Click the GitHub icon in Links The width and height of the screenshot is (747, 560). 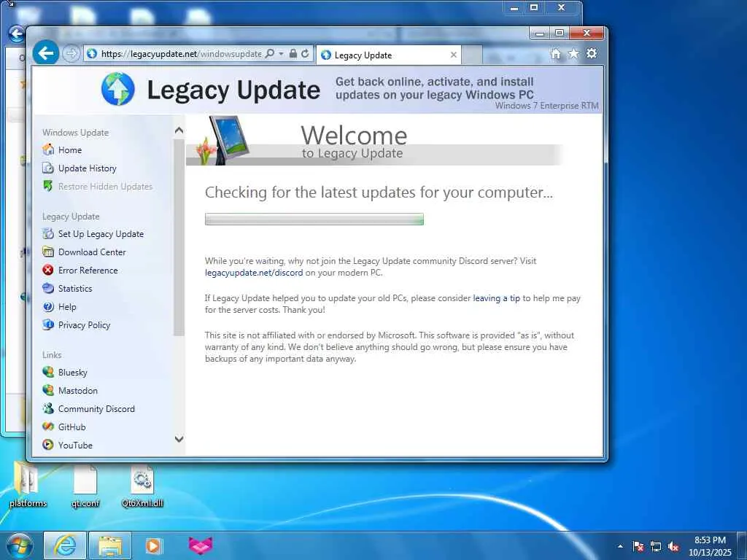pos(48,427)
